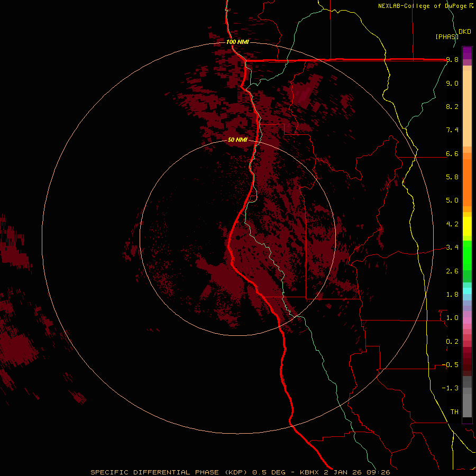Click the 4.2 legend value
This screenshot has height=476, width=476.
click(x=452, y=224)
